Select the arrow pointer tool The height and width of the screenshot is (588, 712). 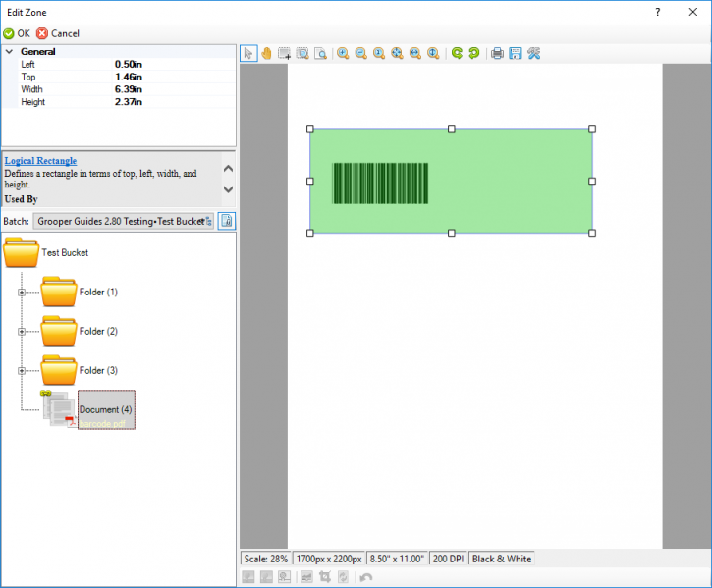tap(249, 53)
